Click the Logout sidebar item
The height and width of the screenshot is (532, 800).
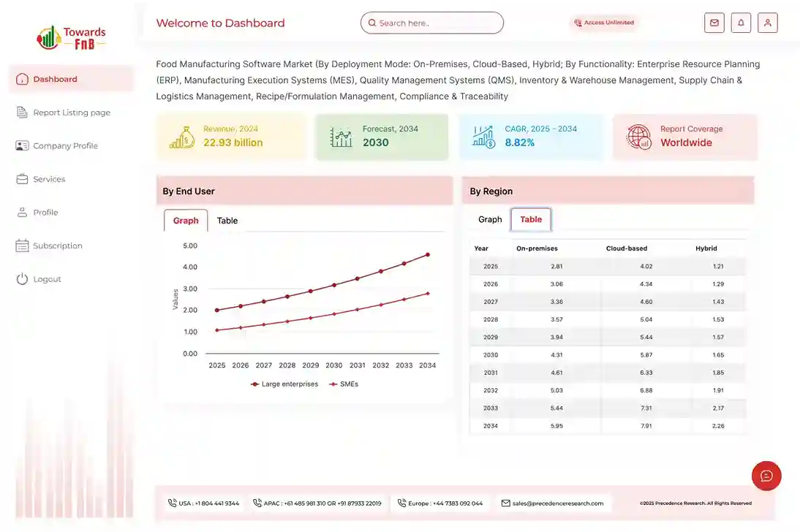47,279
